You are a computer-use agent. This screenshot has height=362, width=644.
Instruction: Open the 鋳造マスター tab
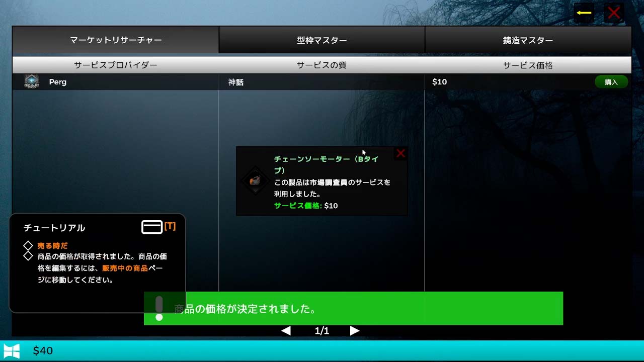click(x=528, y=40)
